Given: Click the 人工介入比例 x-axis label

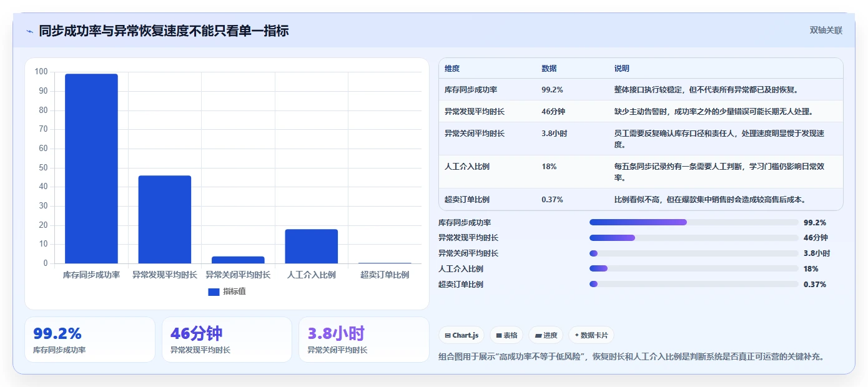Looking at the screenshot, I should 312,275.
